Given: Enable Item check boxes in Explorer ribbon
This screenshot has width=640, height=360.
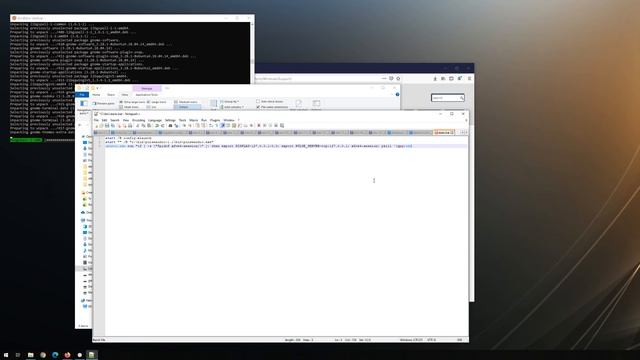Looking at the screenshot, I should click(x=270, y=101).
